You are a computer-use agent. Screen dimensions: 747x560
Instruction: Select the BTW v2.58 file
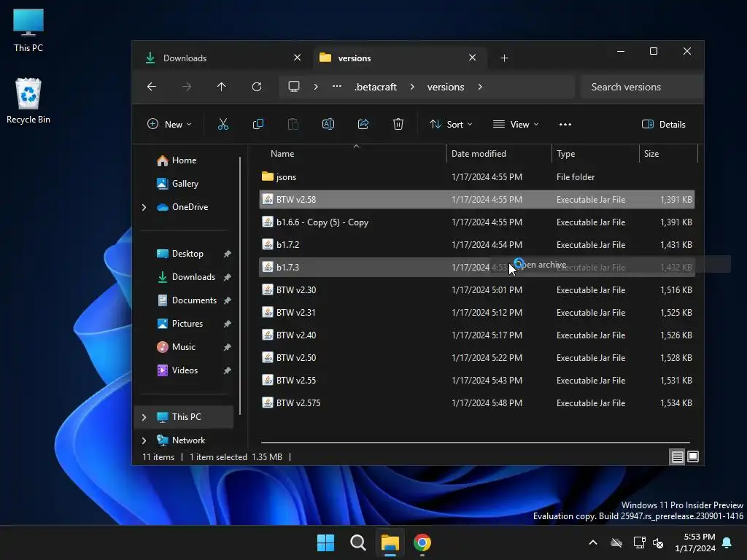(477, 200)
